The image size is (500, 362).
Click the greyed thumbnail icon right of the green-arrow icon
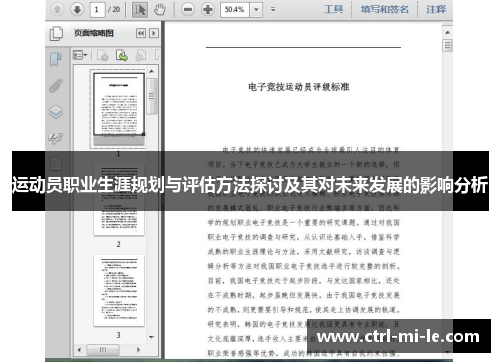point(141,55)
